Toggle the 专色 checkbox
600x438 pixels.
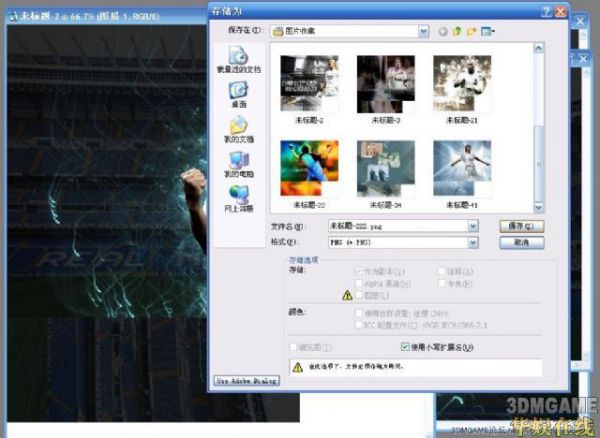442,283
